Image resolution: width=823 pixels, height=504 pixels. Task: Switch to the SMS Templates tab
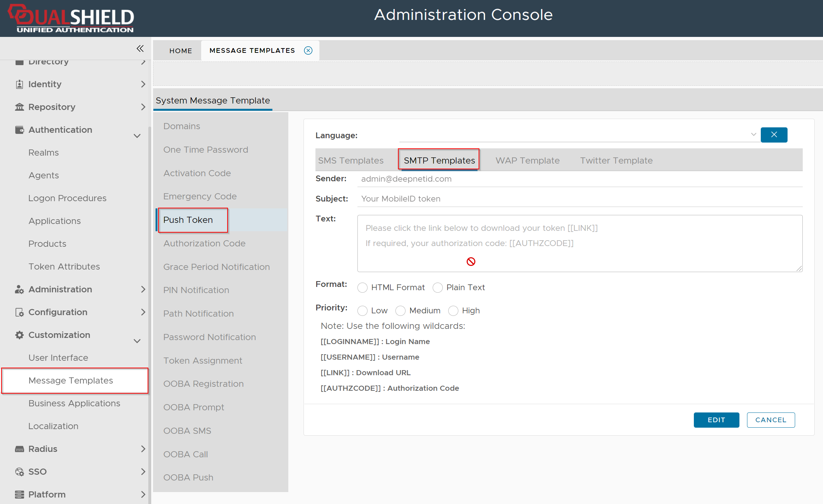click(x=351, y=160)
